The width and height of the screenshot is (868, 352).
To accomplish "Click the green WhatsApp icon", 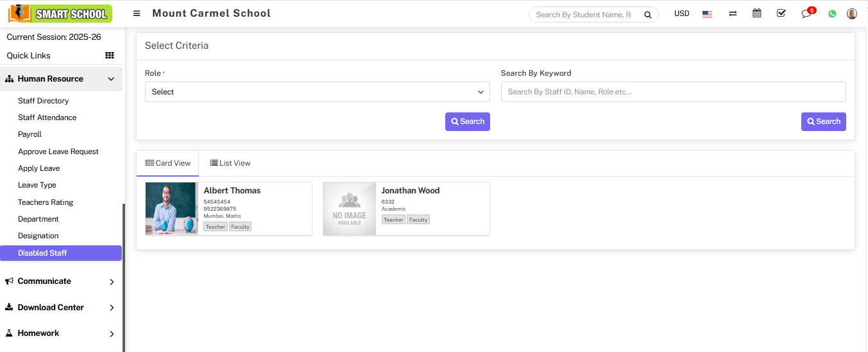I will pyautogui.click(x=832, y=13).
